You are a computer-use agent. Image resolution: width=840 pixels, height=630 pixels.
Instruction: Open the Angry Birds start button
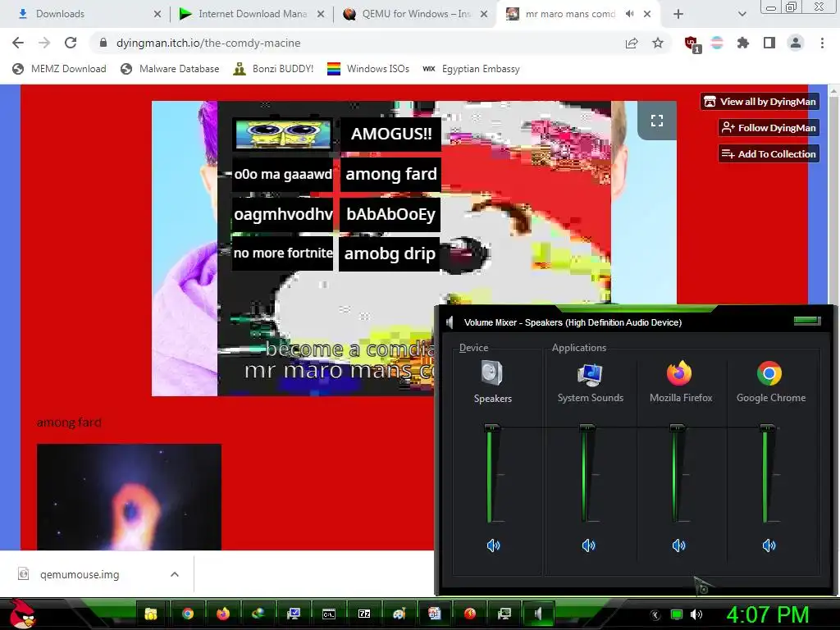point(22,614)
